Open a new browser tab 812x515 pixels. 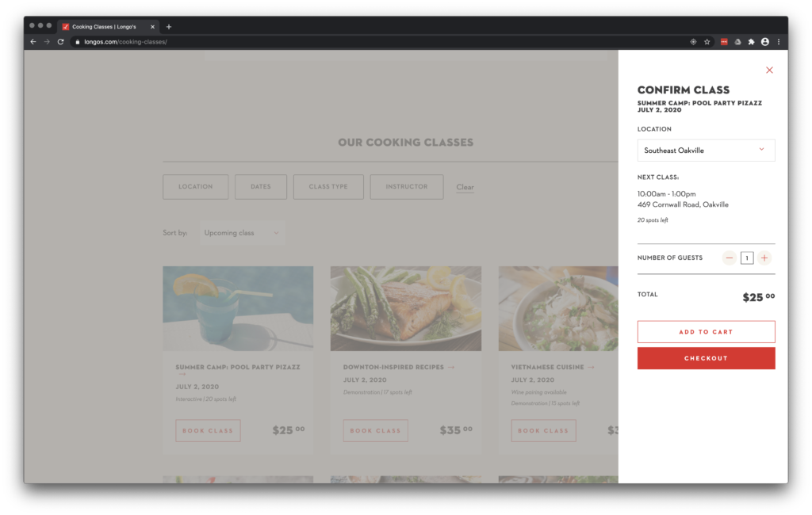[x=169, y=26]
